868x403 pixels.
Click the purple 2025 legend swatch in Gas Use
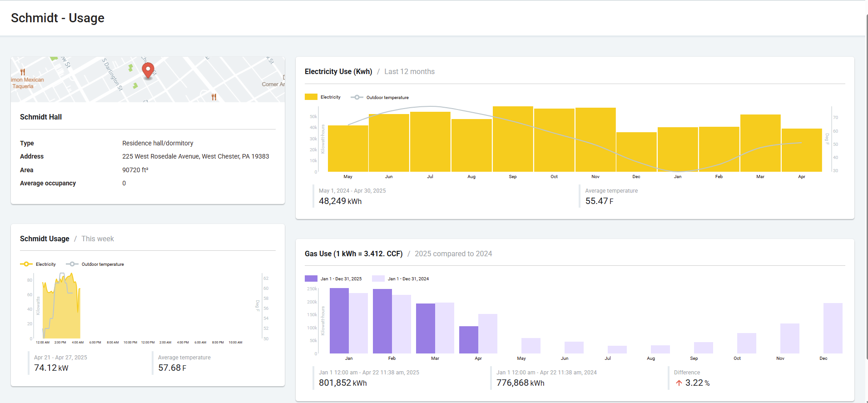(x=311, y=279)
